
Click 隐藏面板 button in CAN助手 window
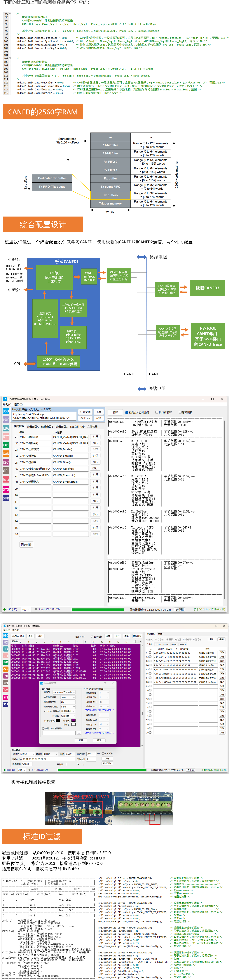(137, 636)
